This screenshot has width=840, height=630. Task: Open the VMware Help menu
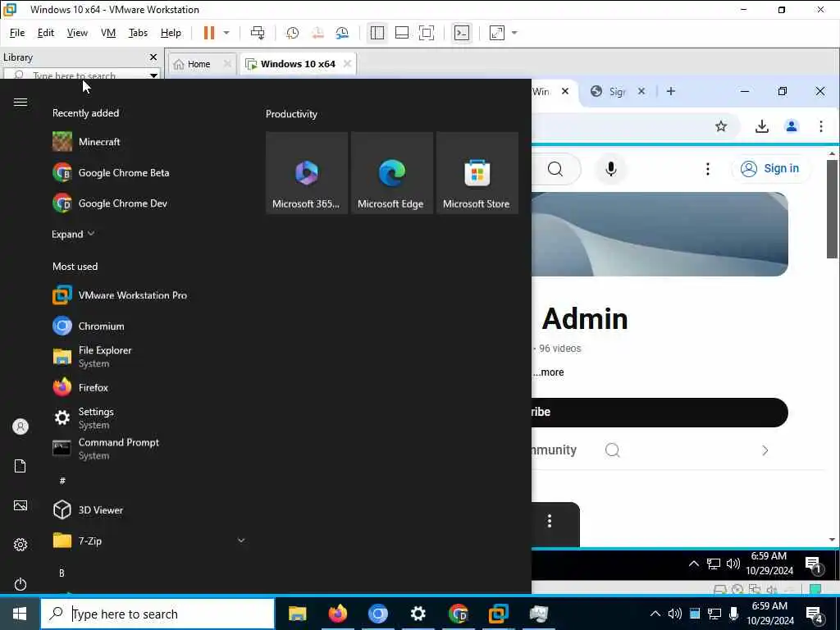(171, 33)
